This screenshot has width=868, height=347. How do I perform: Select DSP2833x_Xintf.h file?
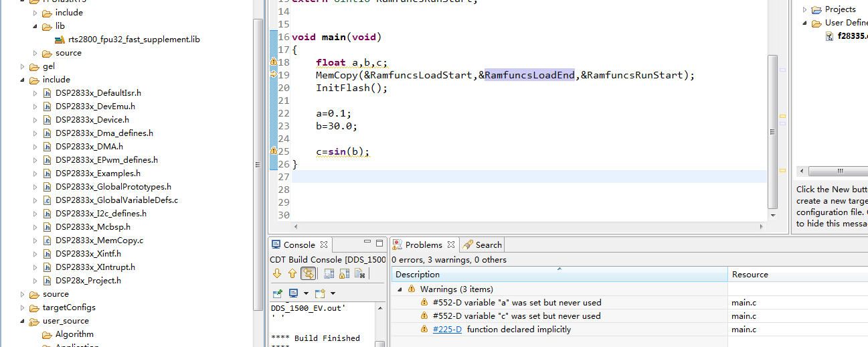[x=88, y=254]
